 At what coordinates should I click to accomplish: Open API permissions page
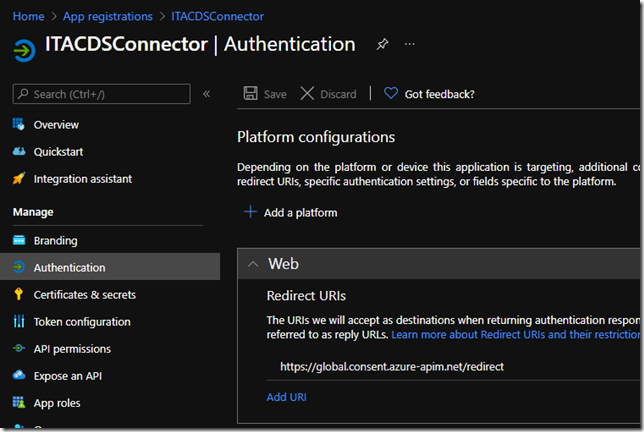tap(72, 349)
